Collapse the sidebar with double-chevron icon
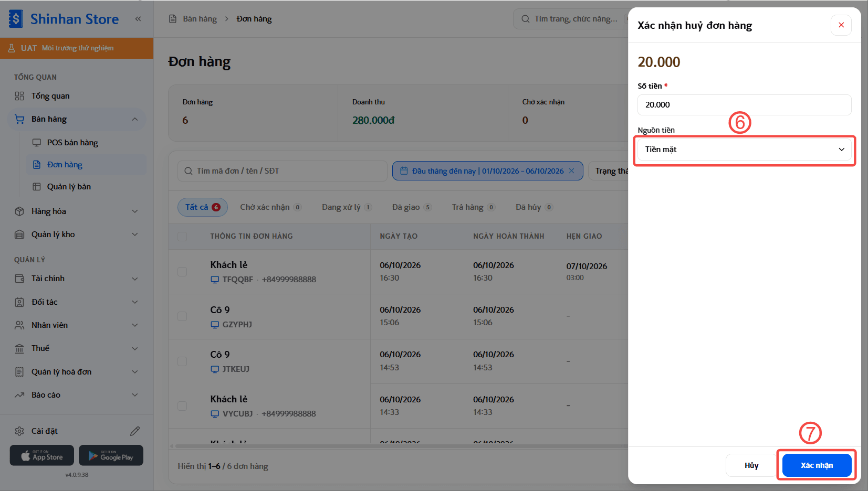Viewport: 868px width, 491px height. (x=138, y=19)
